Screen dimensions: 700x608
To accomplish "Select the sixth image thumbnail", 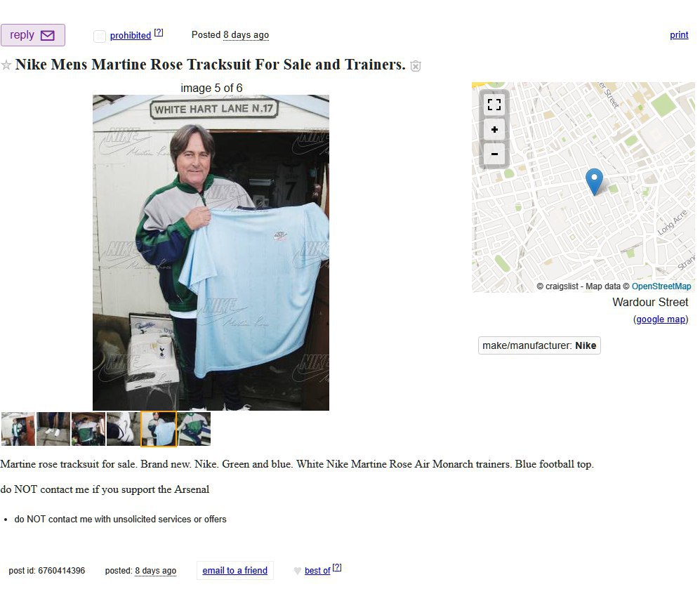I will (x=194, y=429).
